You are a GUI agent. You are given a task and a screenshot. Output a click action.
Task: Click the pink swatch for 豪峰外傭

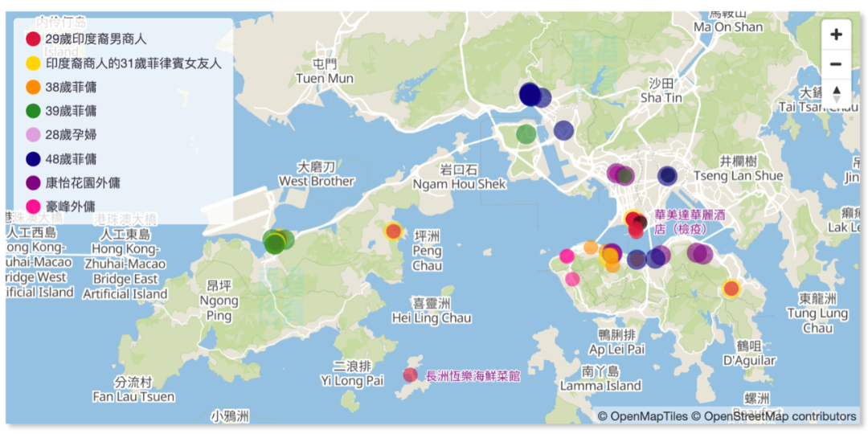tap(33, 207)
